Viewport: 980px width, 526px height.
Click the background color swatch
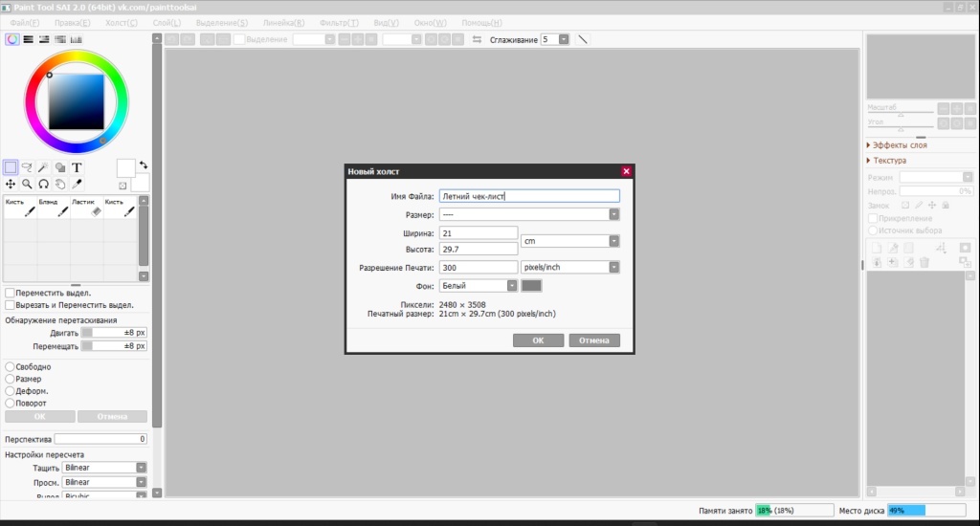[x=142, y=183]
